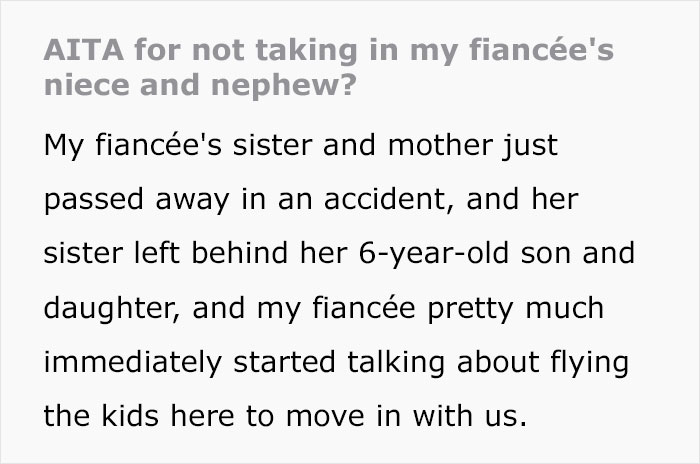
Task: Click "started talking" in the fifth line
Action: click(339, 363)
